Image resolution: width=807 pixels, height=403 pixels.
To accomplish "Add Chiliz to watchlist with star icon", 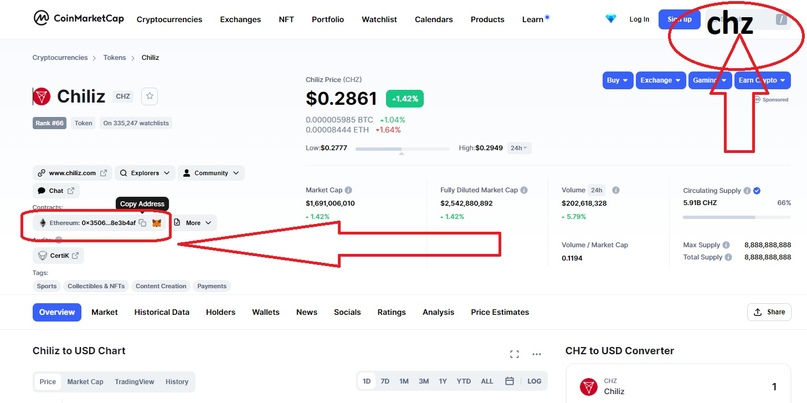I will (149, 96).
